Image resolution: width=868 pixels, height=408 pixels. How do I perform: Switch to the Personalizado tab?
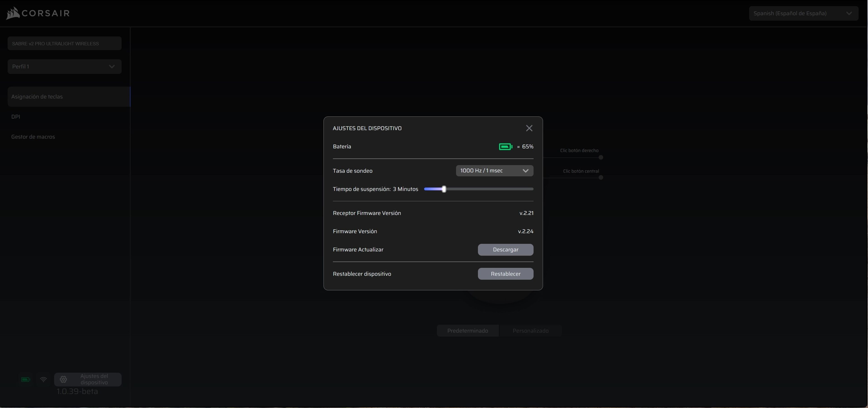click(530, 331)
